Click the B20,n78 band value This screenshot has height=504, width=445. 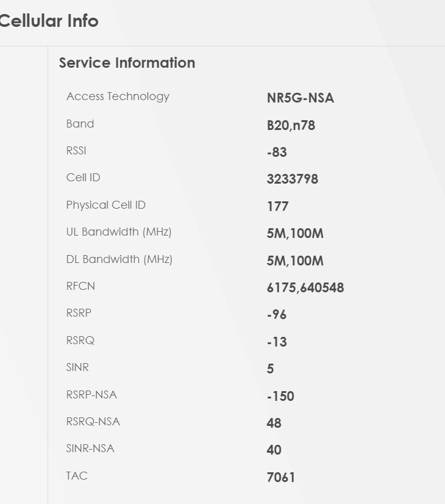coord(290,126)
